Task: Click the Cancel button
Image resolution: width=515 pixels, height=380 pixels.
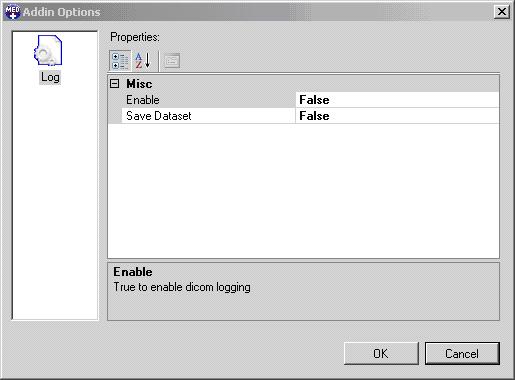Action: [x=462, y=353]
